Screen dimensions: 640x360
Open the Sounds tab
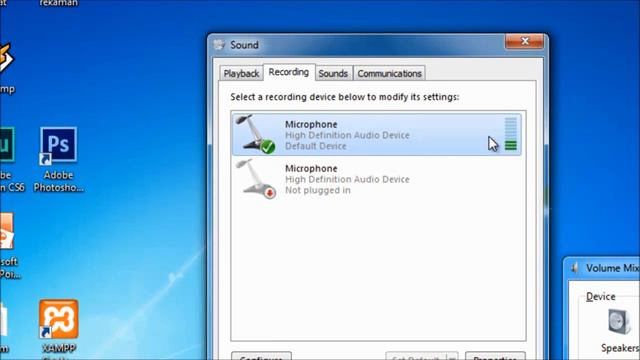click(333, 73)
